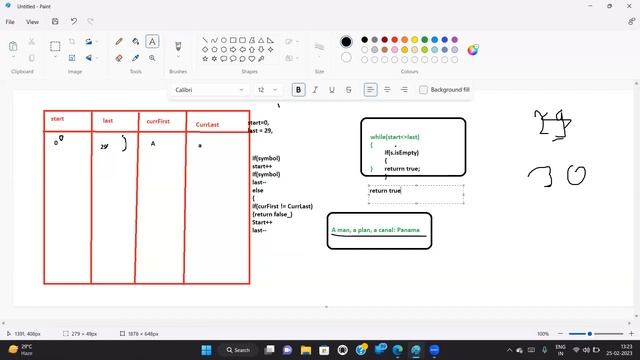Open the File menu
Viewport: 640px width, 360px height.
click(10, 22)
